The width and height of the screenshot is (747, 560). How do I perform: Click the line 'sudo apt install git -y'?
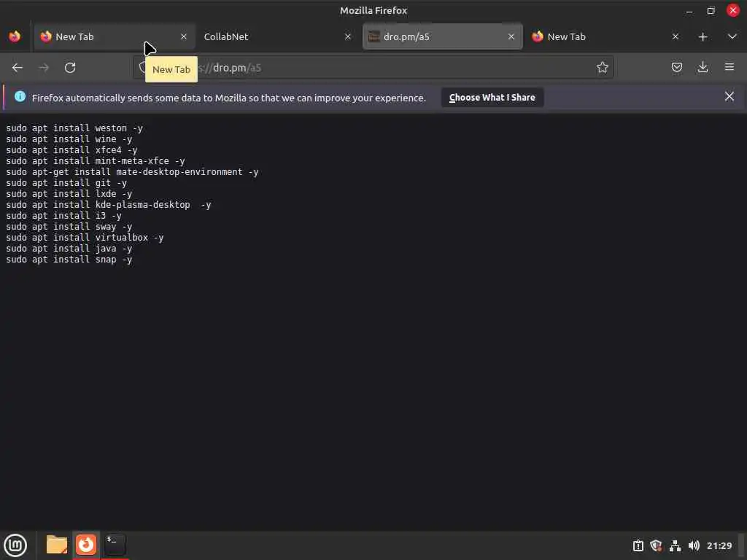point(66,183)
